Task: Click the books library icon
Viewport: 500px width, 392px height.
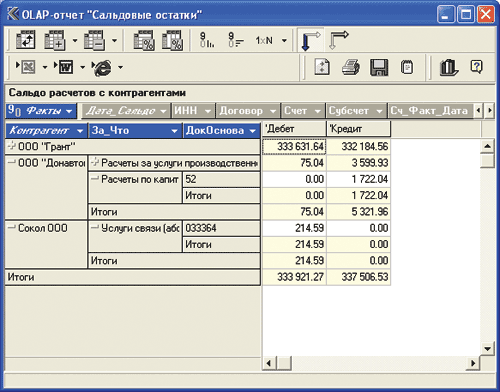Action: [x=448, y=67]
